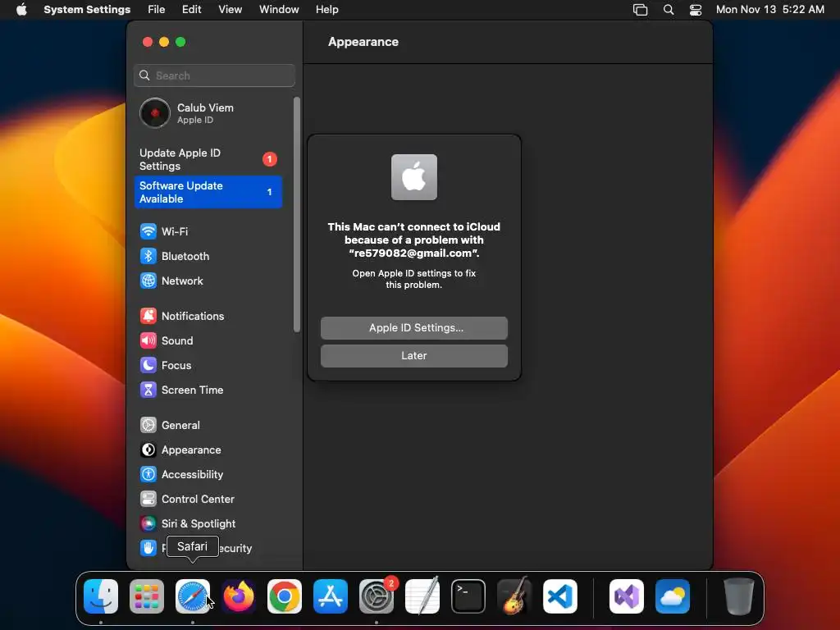This screenshot has height=630, width=840.
Task: Launch Firefox from the Dock
Action: 239,596
